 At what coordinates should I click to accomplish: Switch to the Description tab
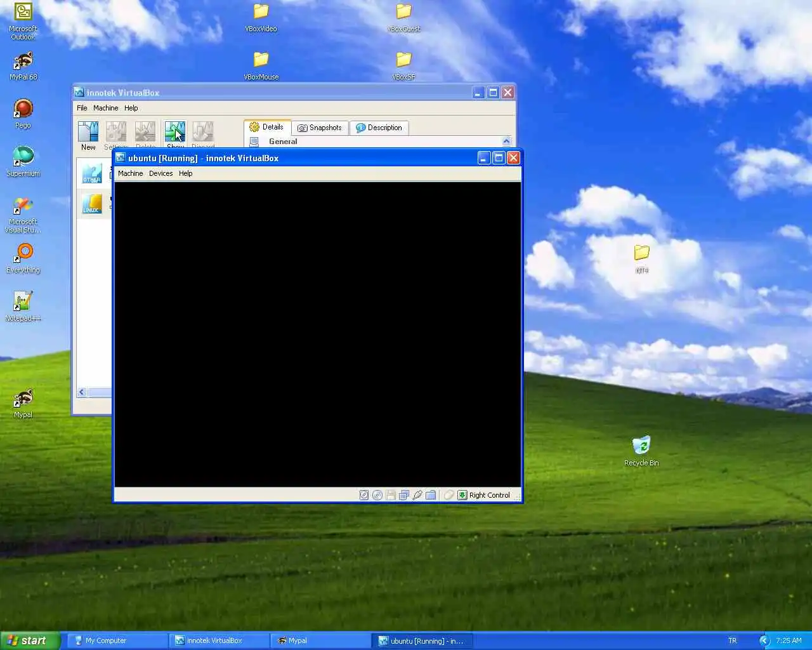tap(379, 128)
